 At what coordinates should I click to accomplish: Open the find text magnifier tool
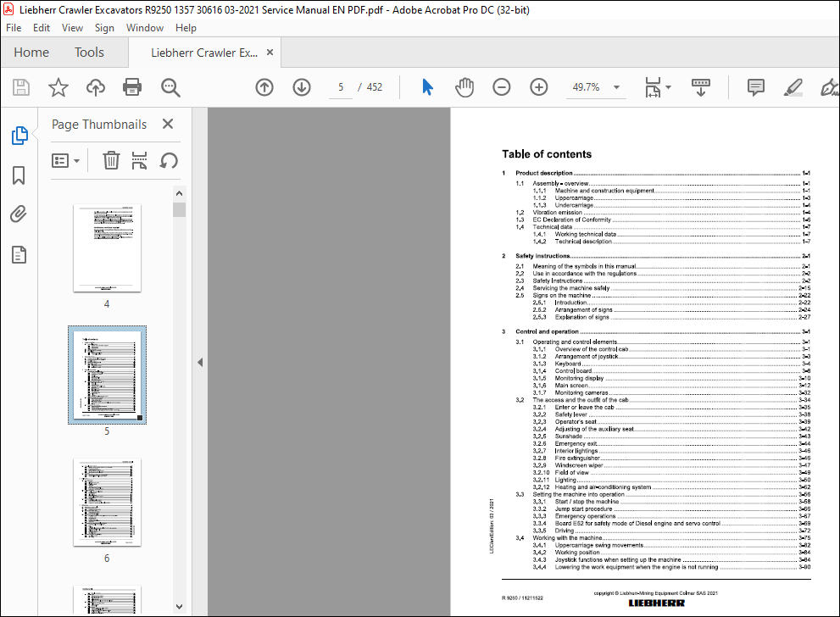pyautogui.click(x=170, y=87)
